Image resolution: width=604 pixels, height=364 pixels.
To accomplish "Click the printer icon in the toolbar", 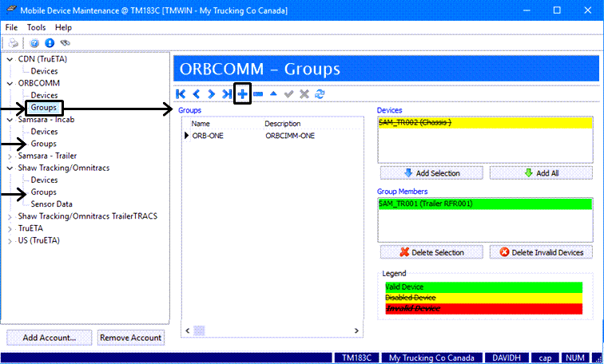I will click(14, 42).
